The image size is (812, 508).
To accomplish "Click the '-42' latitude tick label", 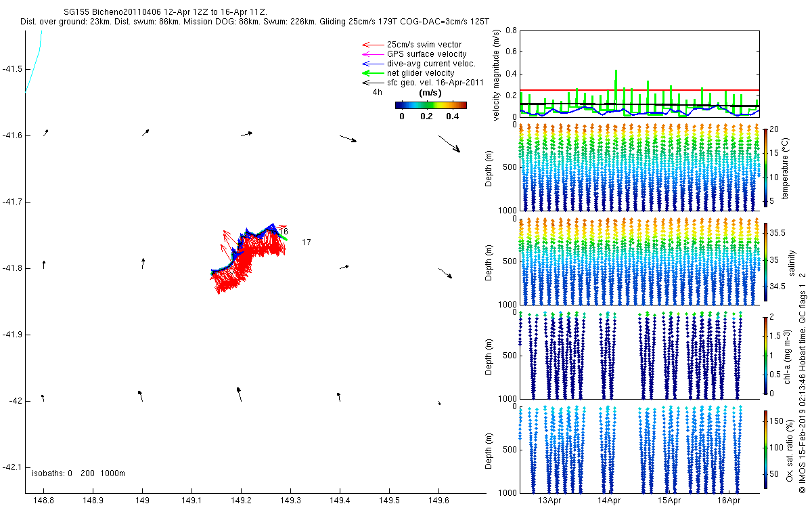I will pos(15,401).
